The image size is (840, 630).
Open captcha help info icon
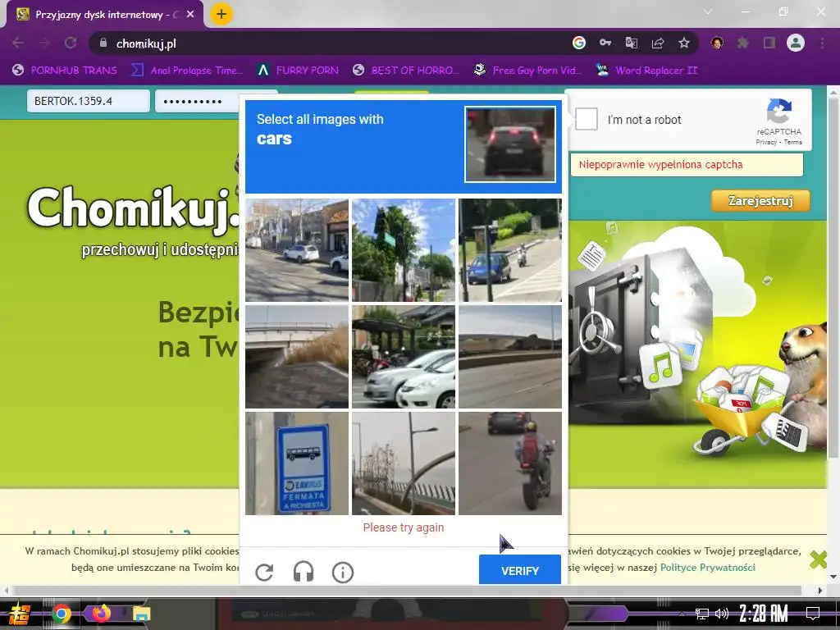coord(343,572)
